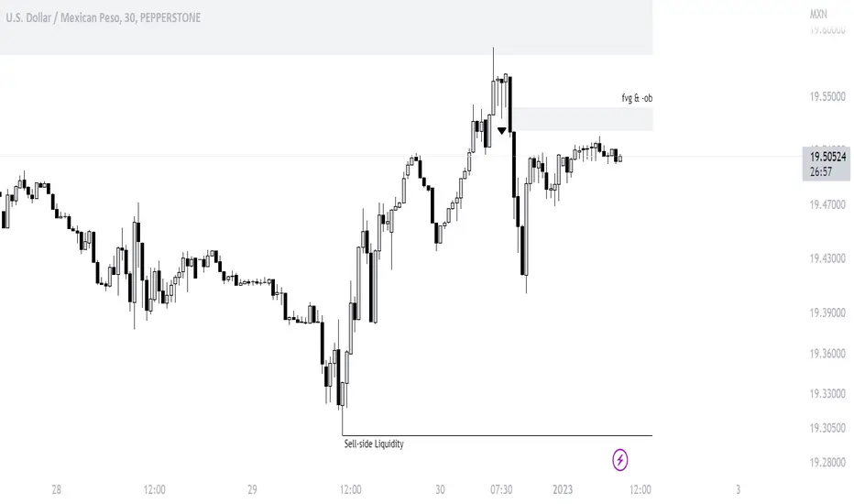Screen dimensions: 854x504
Task: Click the 07:30 time axis label
Action: coord(501,489)
